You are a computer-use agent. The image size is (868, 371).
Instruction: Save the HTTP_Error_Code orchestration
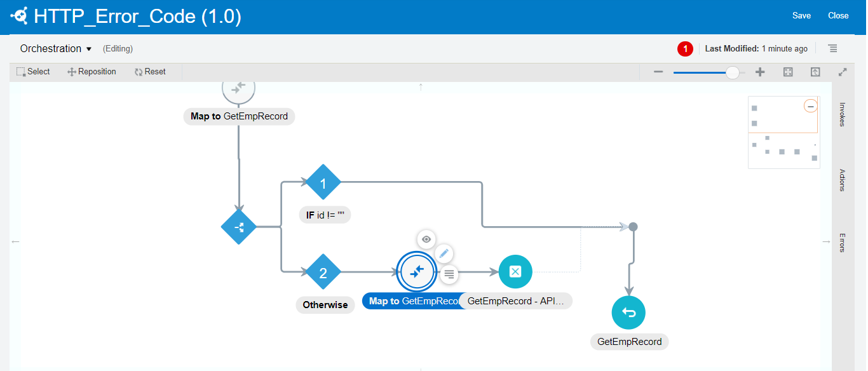(x=801, y=15)
